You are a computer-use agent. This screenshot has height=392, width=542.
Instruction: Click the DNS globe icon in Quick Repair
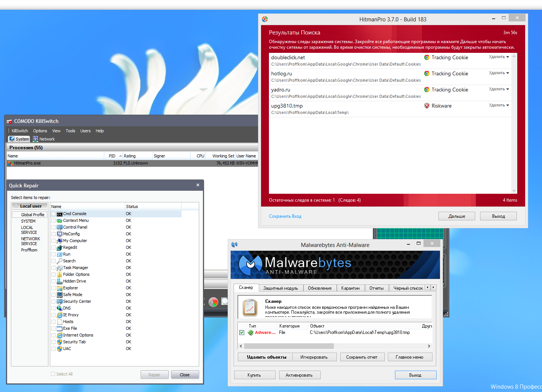[x=60, y=308]
